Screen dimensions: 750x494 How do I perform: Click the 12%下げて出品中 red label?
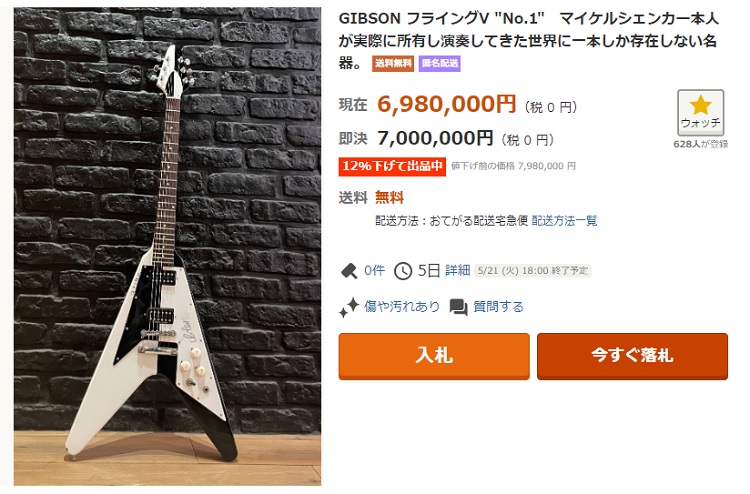[392, 166]
